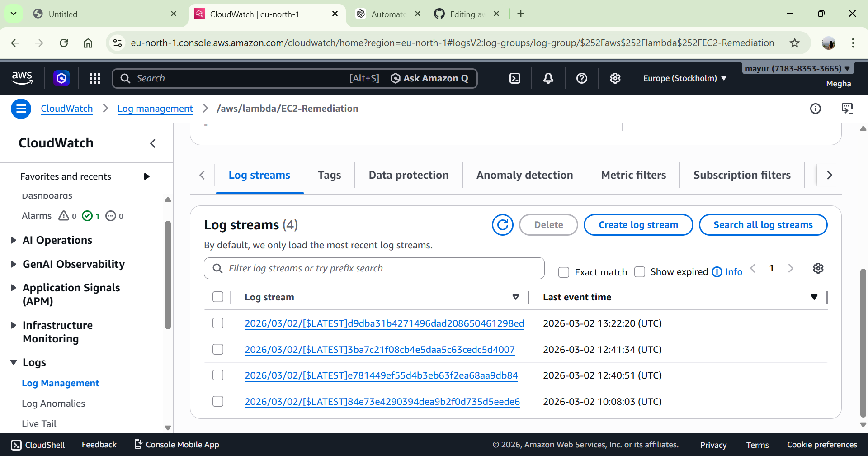Open Log Anomalies in sidebar
The image size is (868, 456).
coord(53,404)
